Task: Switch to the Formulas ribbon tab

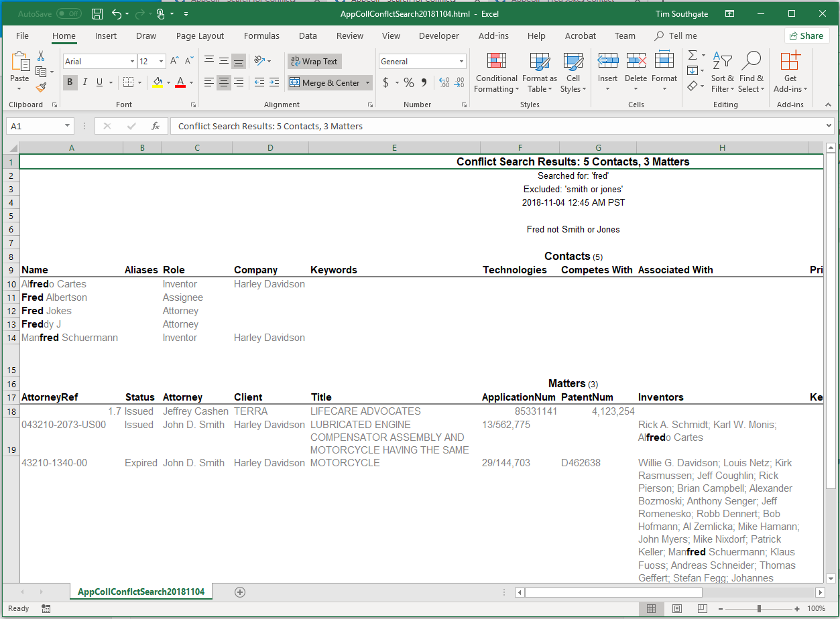Action: coord(261,36)
